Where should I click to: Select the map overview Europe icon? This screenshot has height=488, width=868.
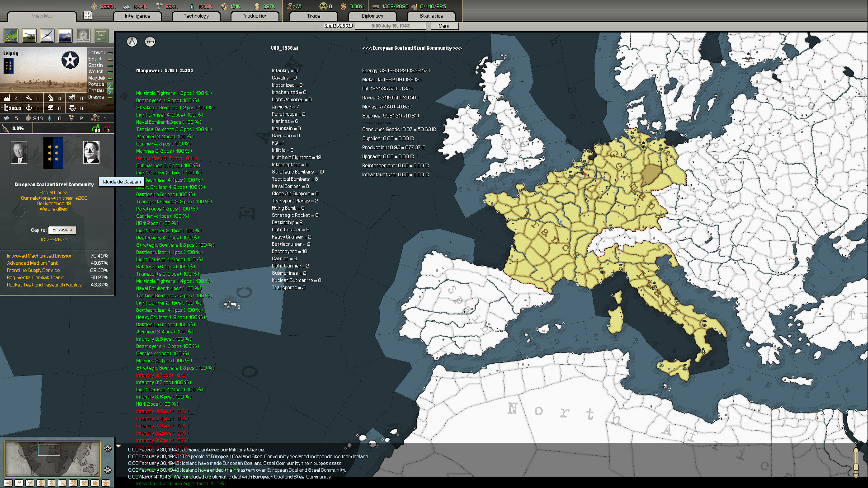pos(11,35)
